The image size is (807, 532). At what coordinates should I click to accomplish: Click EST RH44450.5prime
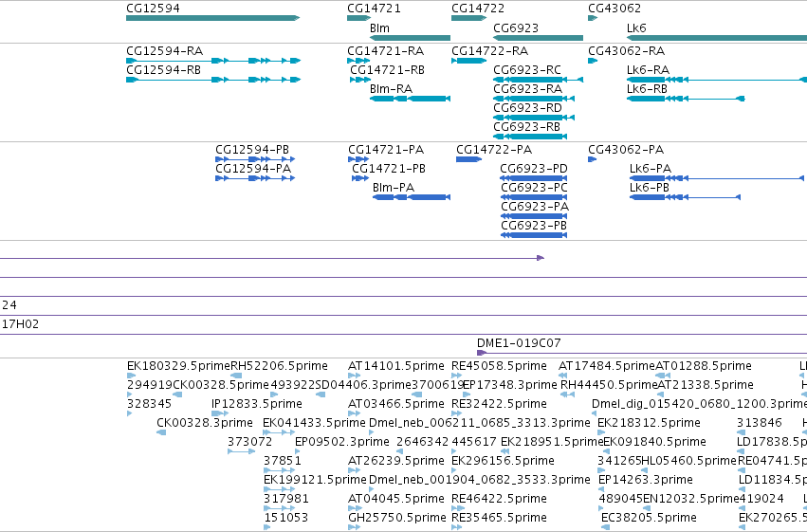(567, 395)
